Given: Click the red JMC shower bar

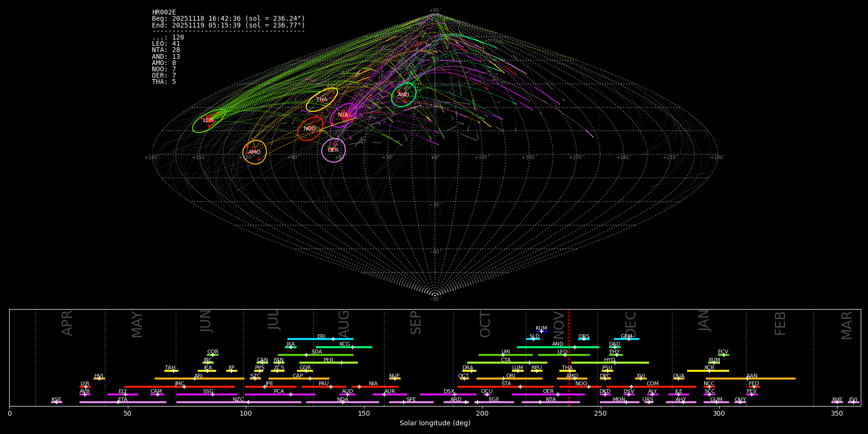Looking at the screenshot, I should 179,386.
